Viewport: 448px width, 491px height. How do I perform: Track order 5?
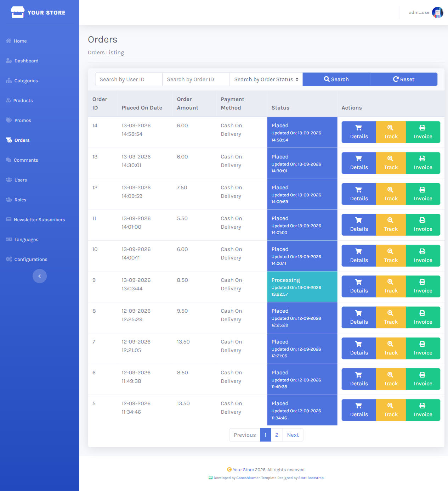coord(391,410)
